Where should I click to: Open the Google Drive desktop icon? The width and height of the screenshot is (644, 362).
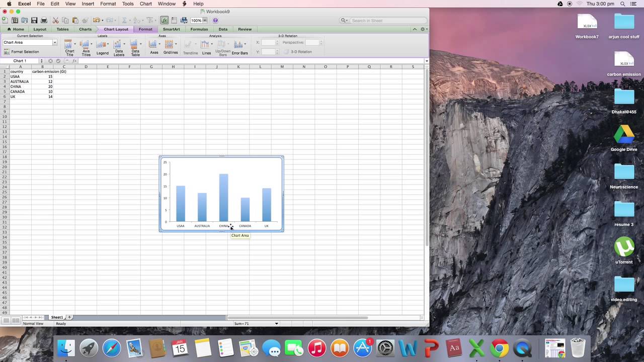tap(624, 138)
